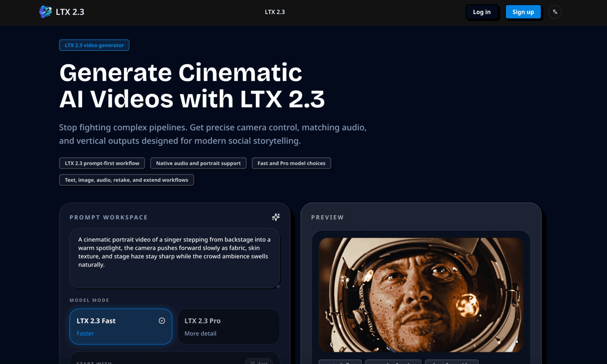Open the language translation icon top right
The height and width of the screenshot is (364, 607).
[555, 12]
